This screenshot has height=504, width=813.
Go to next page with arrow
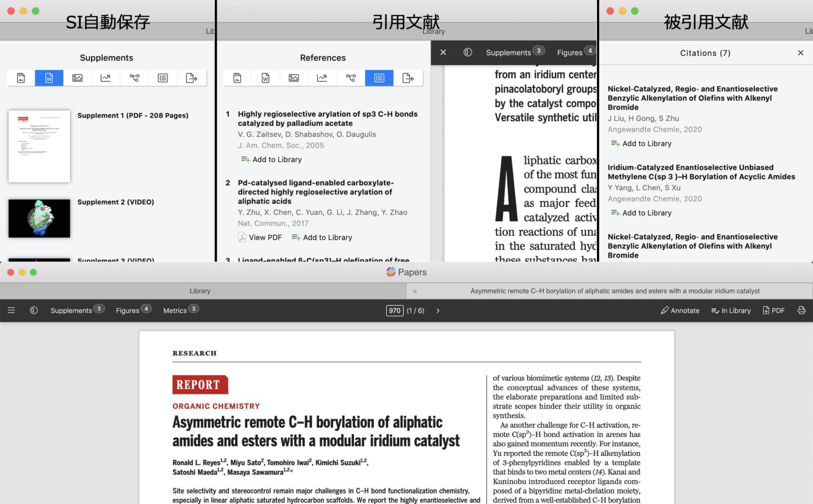tap(438, 310)
